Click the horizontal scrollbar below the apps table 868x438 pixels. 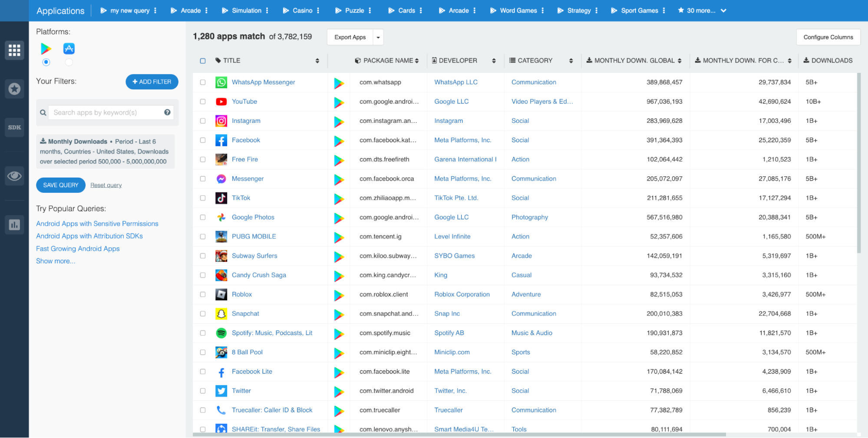(x=459, y=435)
